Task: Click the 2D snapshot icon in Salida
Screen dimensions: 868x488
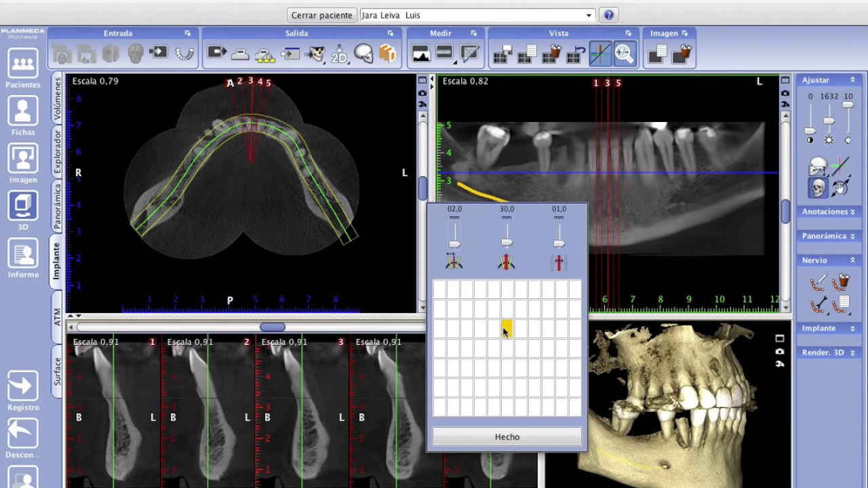Action: point(339,54)
